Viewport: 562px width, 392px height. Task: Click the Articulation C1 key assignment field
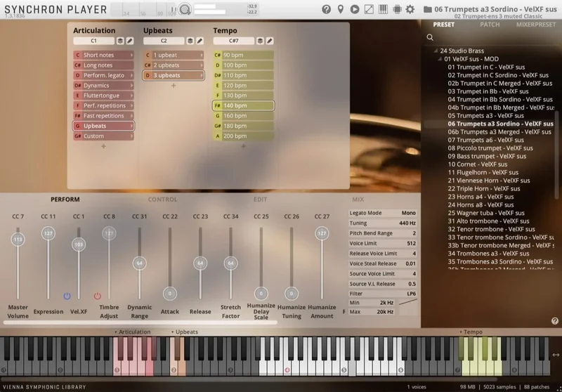pos(94,41)
